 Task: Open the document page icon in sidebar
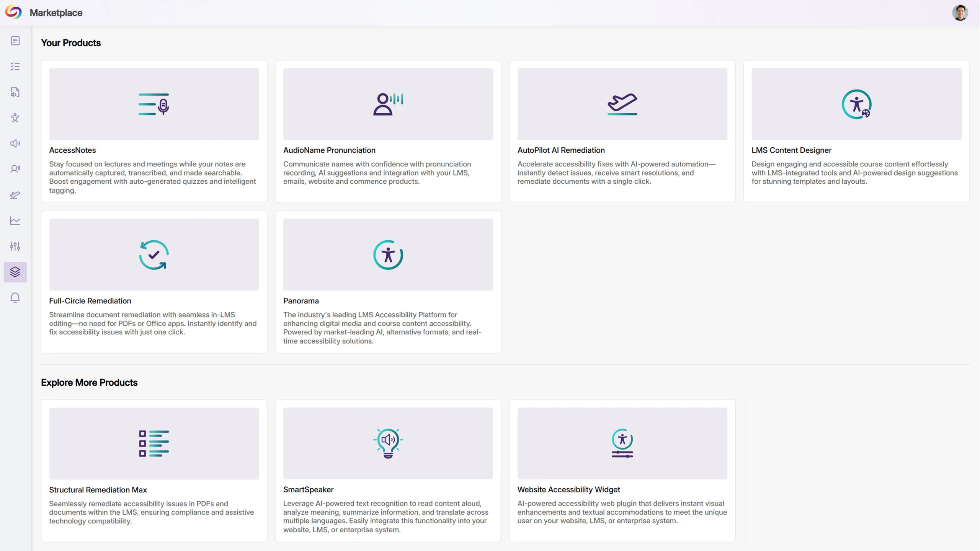click(x=15, y=41)
